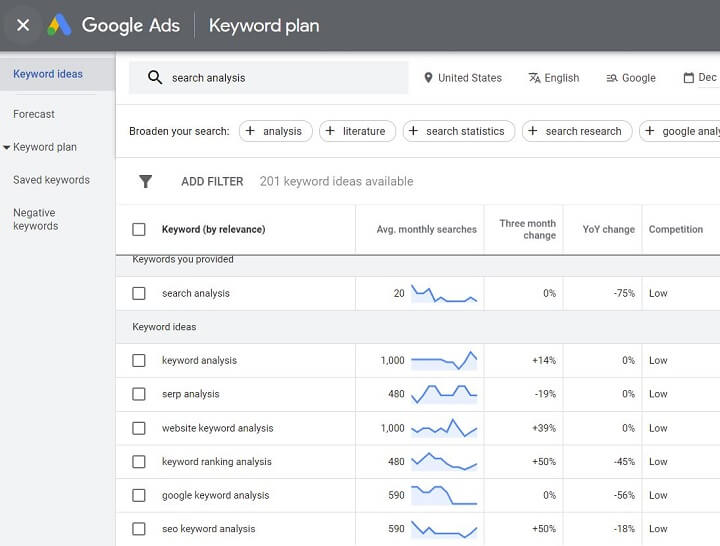The image size is (720, 546).
Task: Click the filter funnel icon
Action: click(x=145, y=181)
